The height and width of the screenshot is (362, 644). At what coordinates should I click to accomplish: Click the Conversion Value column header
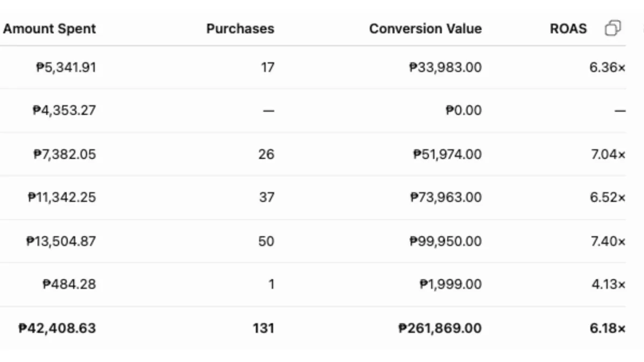[425, 28]
